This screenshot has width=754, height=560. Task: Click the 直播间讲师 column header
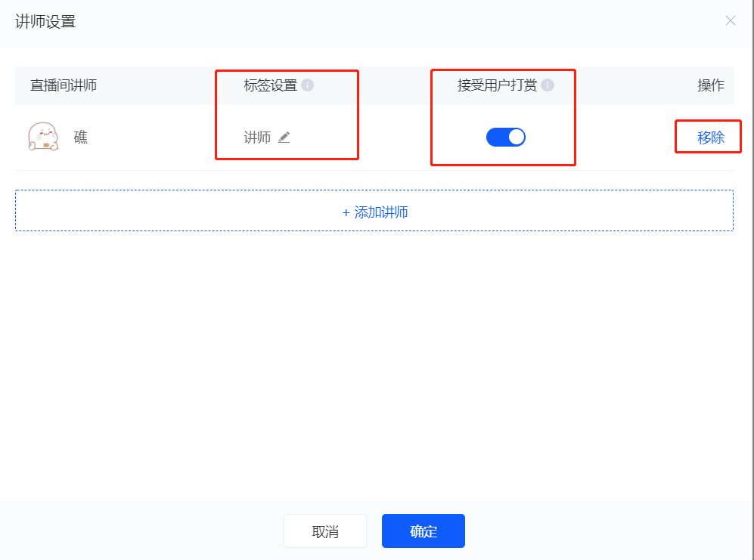(x=64, y=85)
